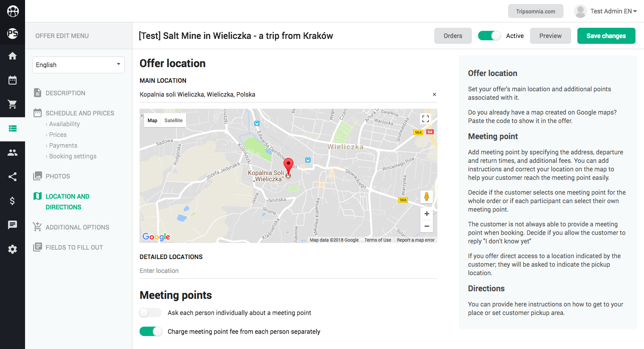Click the customers people icon in sidebar
This screenshot has width=644, height=349.
click(13, 153)
